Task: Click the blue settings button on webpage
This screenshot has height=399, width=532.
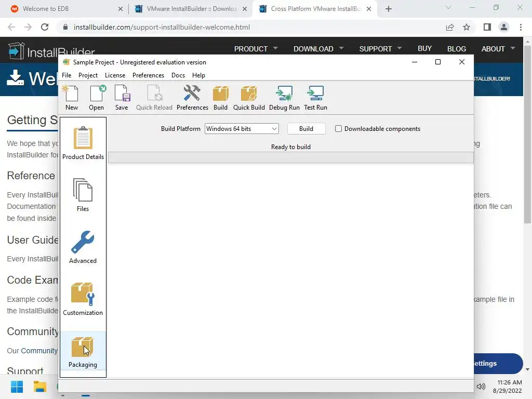Action: tap(498, 363)
